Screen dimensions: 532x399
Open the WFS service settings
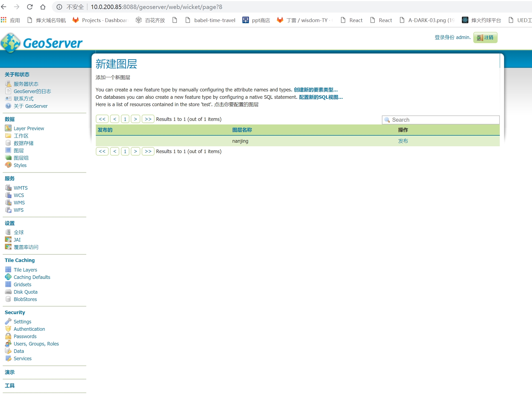point(19,210)
